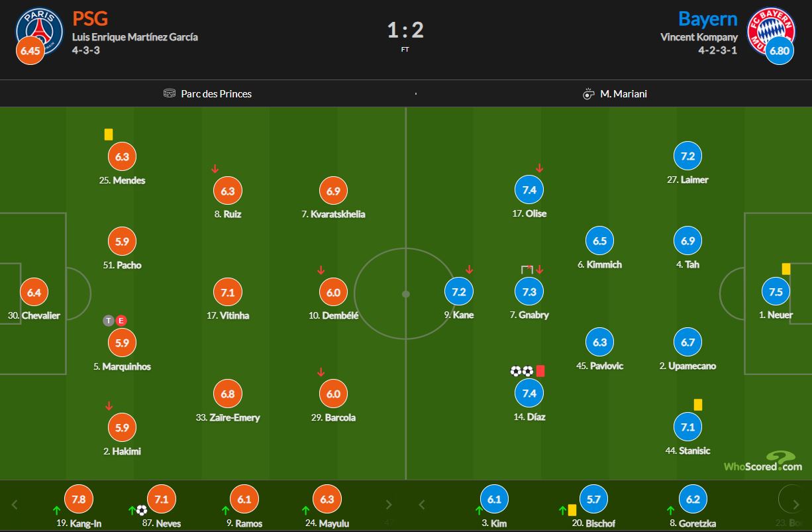
Task: Click Neuer's yellow card icon
Action: click(x=786, y=269)
